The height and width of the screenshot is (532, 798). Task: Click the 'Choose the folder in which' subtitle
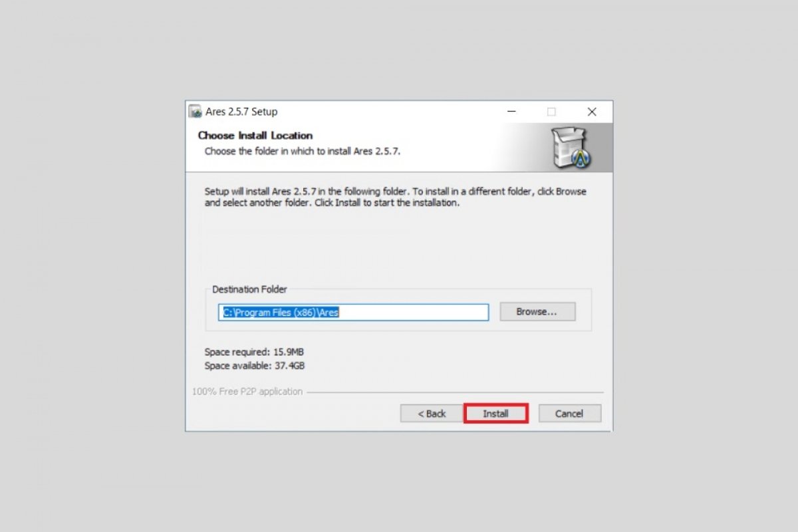click(x=303, y=151)
